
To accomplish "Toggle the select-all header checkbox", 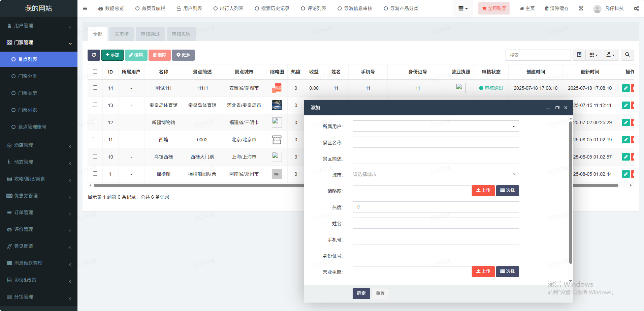I will (x=95, y=72).
